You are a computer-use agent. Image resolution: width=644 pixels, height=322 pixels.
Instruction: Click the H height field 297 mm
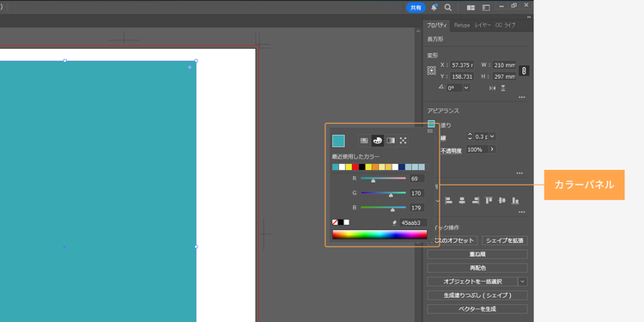504,76
